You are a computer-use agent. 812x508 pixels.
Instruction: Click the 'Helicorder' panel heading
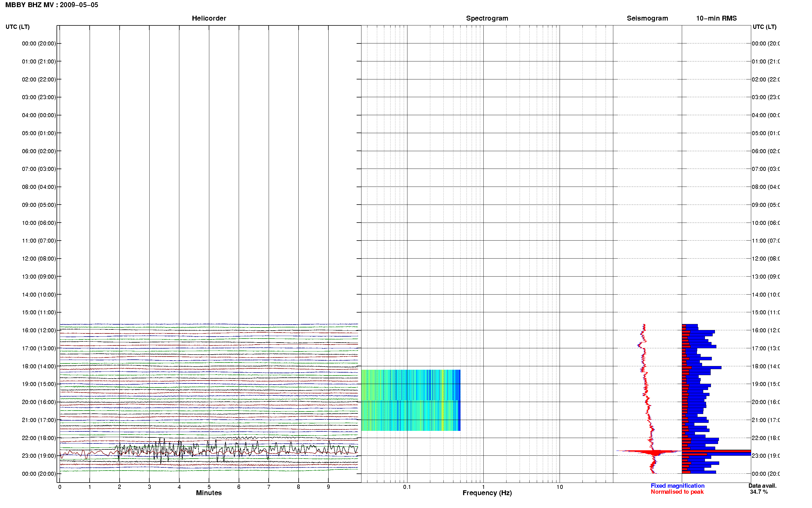pyautogui.click(x=209, y=19)
